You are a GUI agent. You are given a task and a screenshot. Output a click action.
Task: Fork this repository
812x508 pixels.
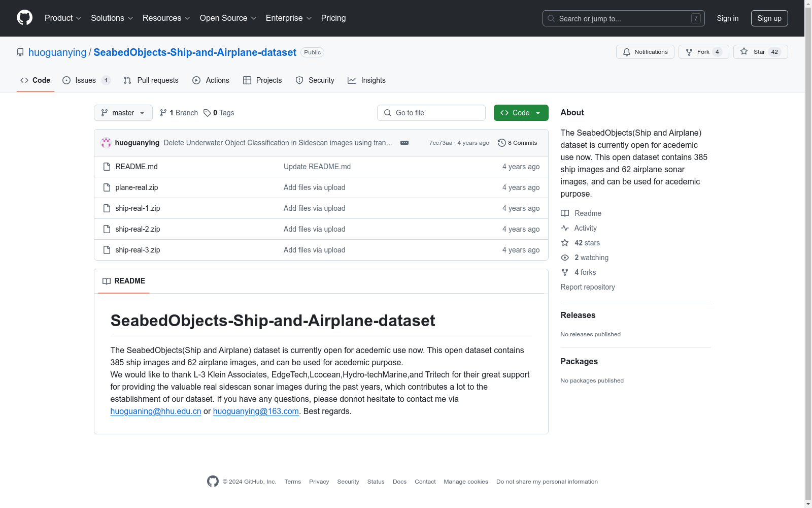click(703, 52)
